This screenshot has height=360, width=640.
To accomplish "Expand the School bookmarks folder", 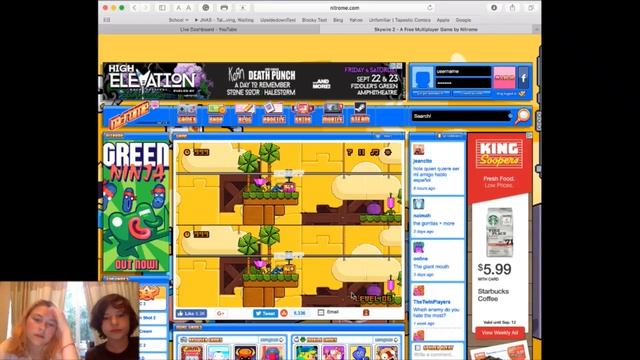I will pos(178,20).
